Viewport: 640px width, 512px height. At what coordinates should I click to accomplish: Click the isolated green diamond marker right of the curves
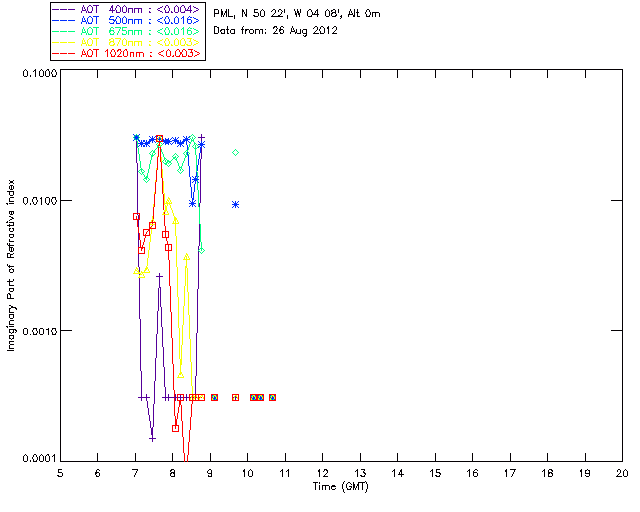(236, 153)
